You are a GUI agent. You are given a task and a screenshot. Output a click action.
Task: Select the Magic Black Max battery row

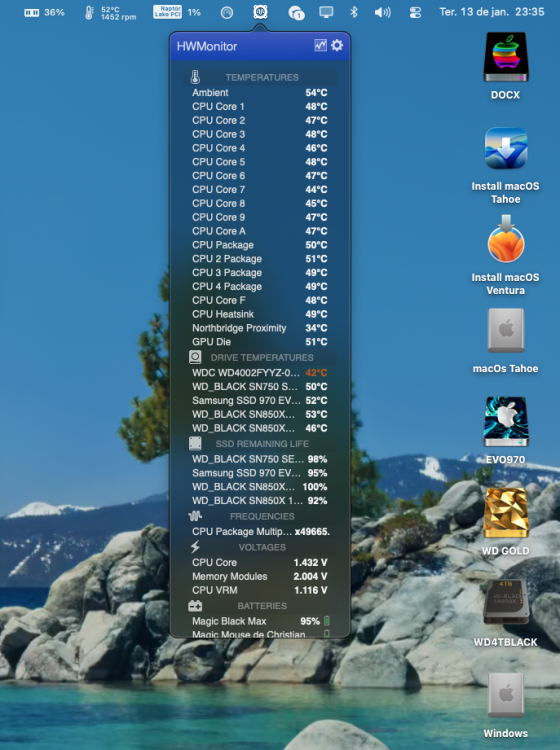[x=260, y=621]
